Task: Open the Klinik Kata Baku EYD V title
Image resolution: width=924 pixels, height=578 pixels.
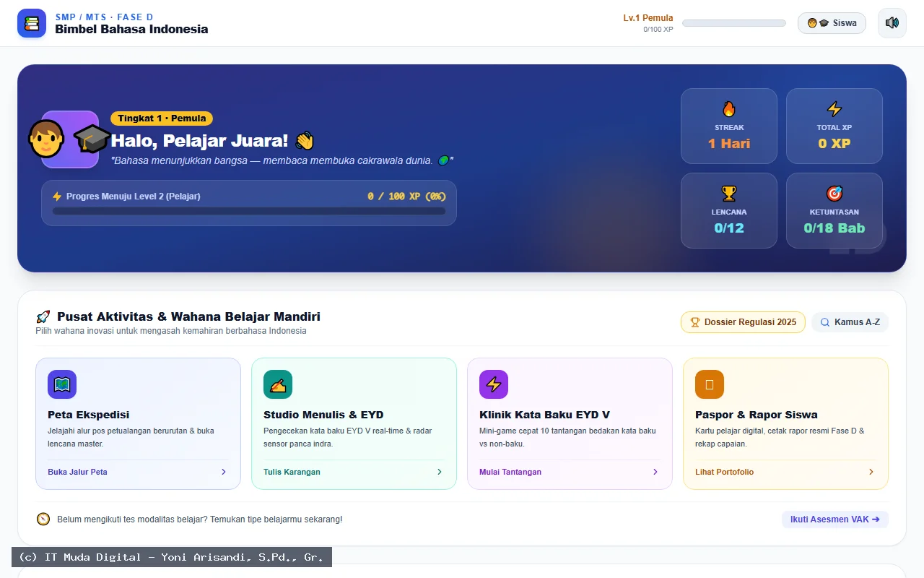Action: (x=544, y=415)
